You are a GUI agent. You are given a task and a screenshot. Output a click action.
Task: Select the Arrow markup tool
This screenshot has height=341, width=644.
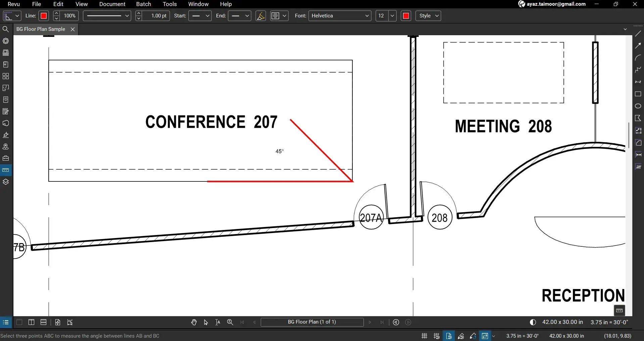pos(638,46)
